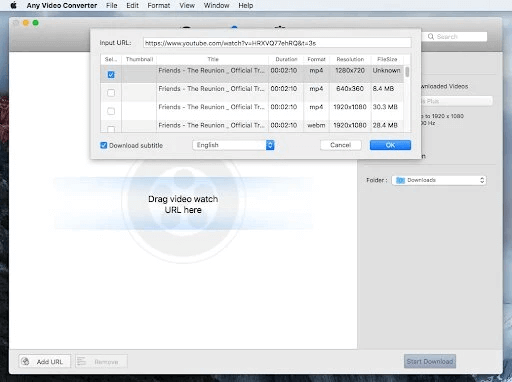Open the Edit menu
This screenshot has height=382, width=512.
(132, 6)
